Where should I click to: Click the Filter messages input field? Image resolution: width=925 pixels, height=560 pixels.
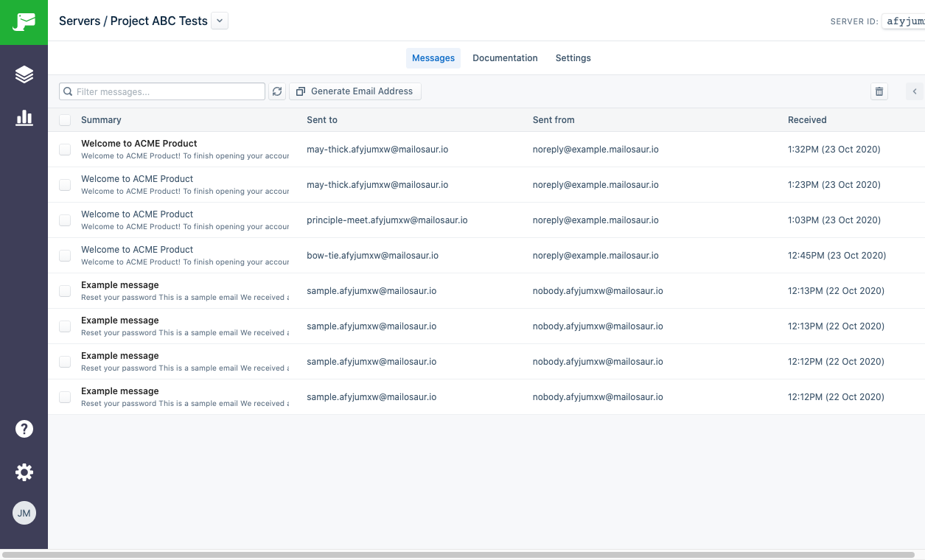(162, 91)
